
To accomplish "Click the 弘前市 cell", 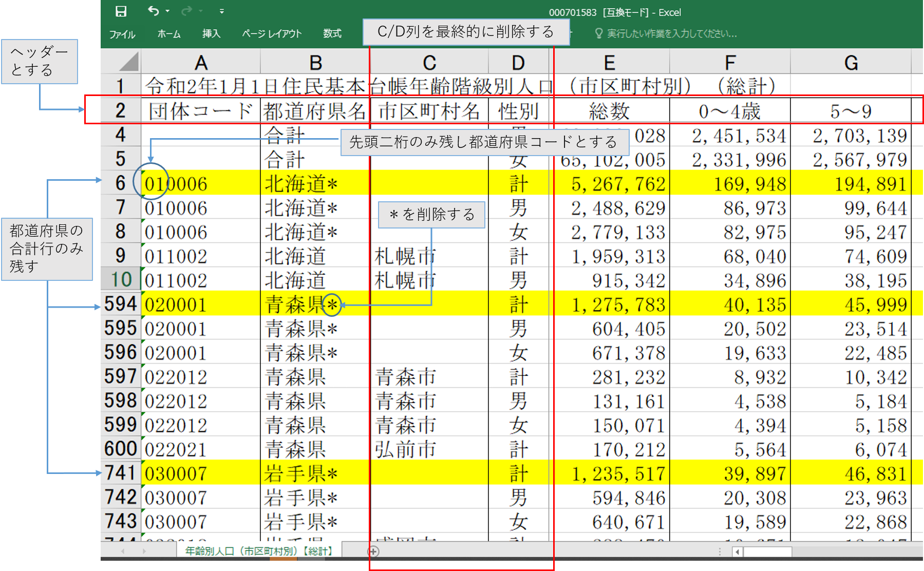I will tap(429, 449).
